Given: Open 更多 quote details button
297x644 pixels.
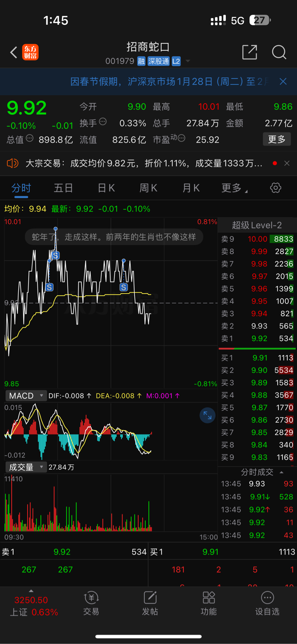Looking at the screenshot, I should click(x=277, y=139).
